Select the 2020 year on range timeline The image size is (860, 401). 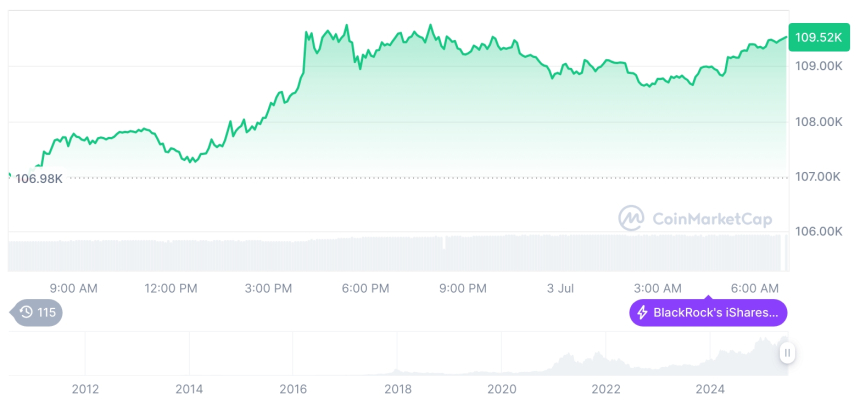501,388
